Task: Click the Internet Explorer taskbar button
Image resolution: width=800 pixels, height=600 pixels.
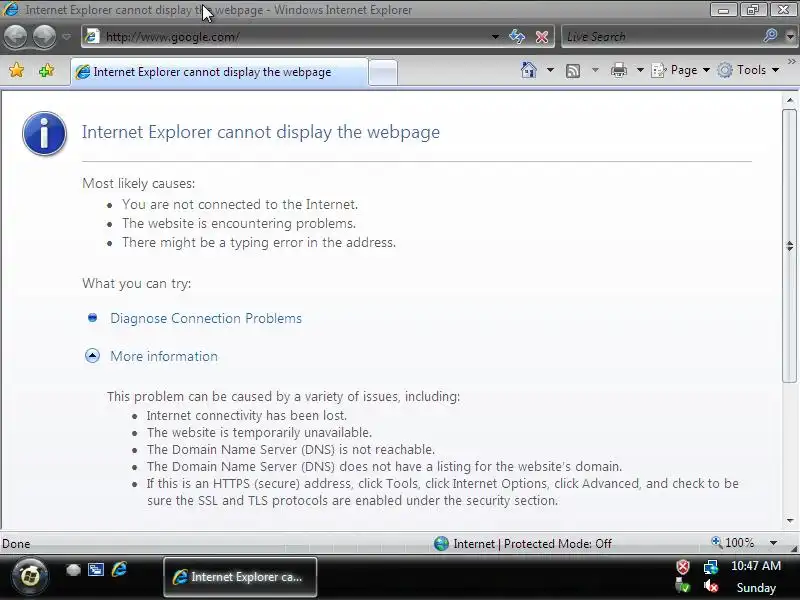Action: coord(240,577)
